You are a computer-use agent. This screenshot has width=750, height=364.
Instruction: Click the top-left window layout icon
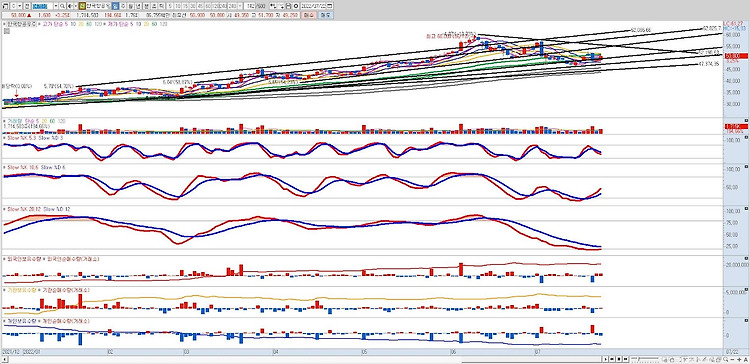[5, 6]
